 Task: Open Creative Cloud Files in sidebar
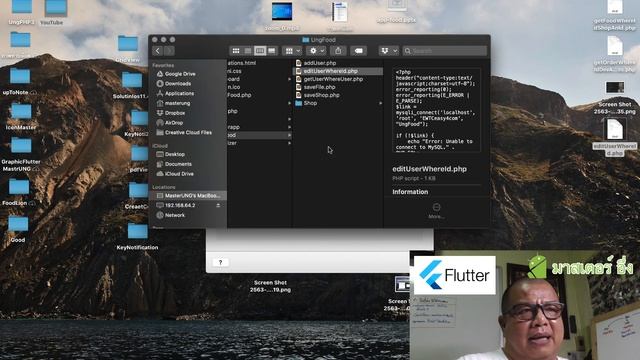(188, 133)
